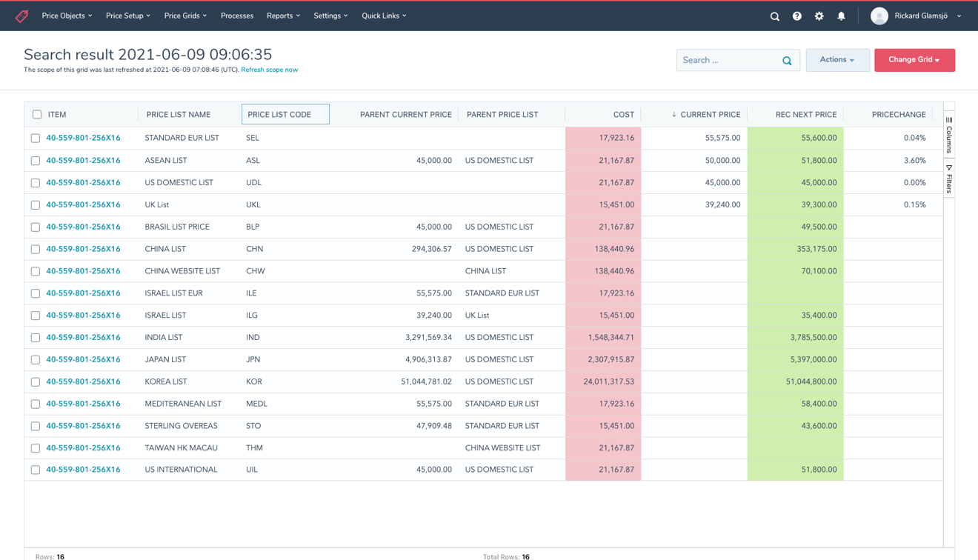
Task: Go to Processes
Action: pos(237,16)
